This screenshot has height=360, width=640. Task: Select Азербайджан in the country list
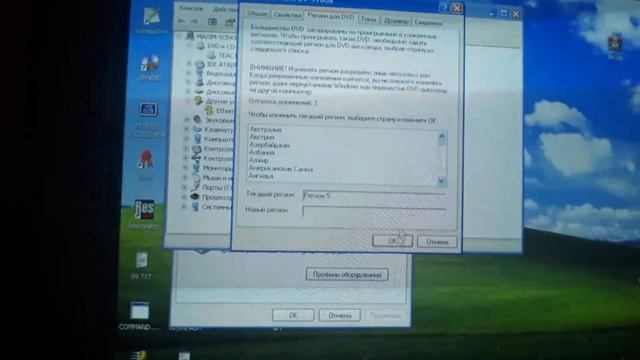pyautogui.click(x=269, y=145)
